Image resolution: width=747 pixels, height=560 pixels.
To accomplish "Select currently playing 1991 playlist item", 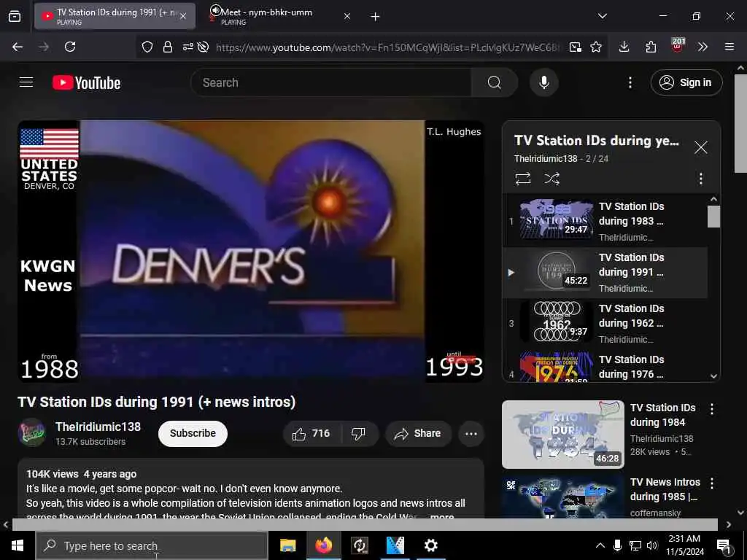I will coord(605,273).
